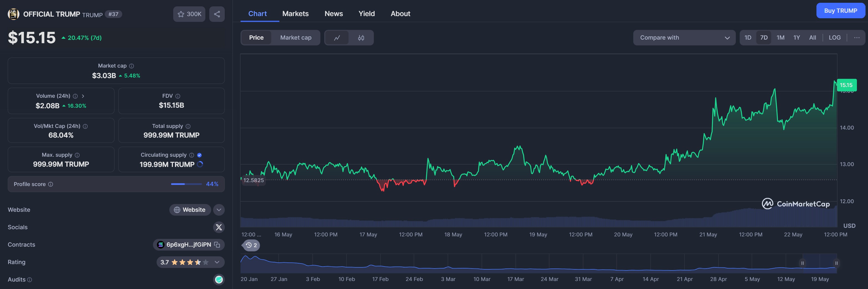Switch to the Markets tab
This screenshot has width=868, height=289.
pos(295,14)
